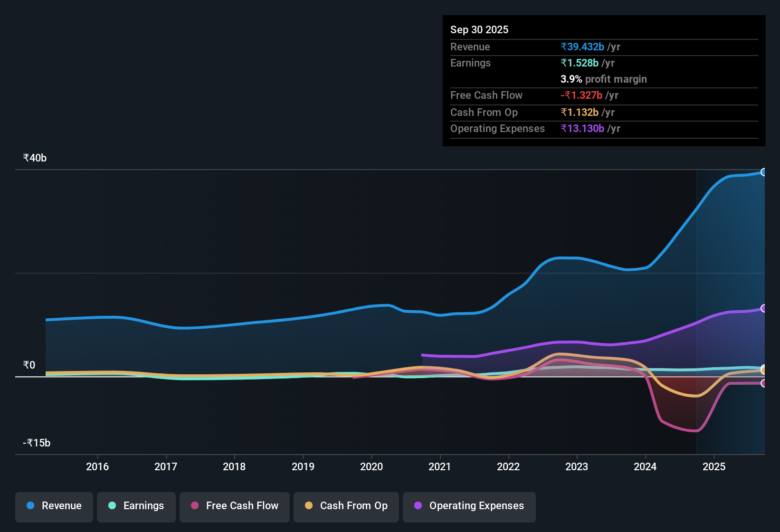Switch to the Cash From Op legend item
Image resolution: width=780 pixels, height=532 pixels.
(x=346, y=506)
